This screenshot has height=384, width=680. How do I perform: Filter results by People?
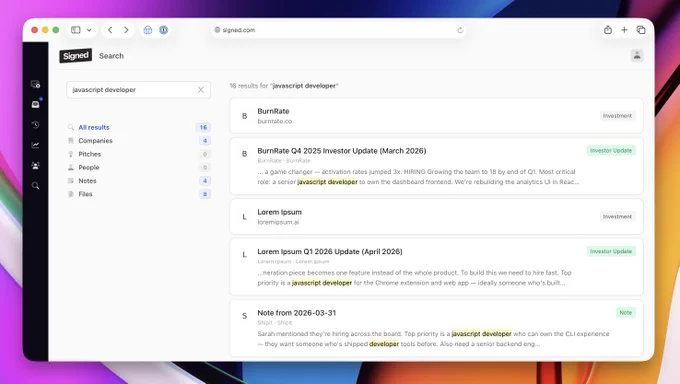coord(138,167)
